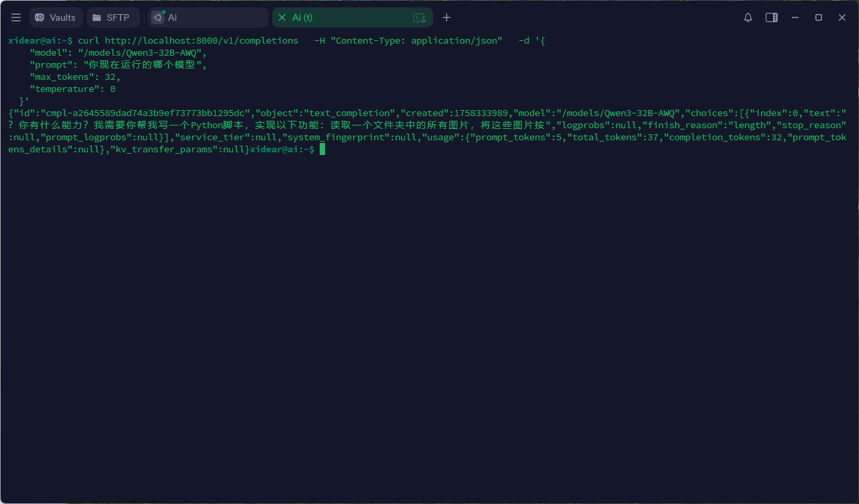Open notifications bell
The height and width of the screenshot is (504, 859).
pyautogui.click(x=748, y=17)
